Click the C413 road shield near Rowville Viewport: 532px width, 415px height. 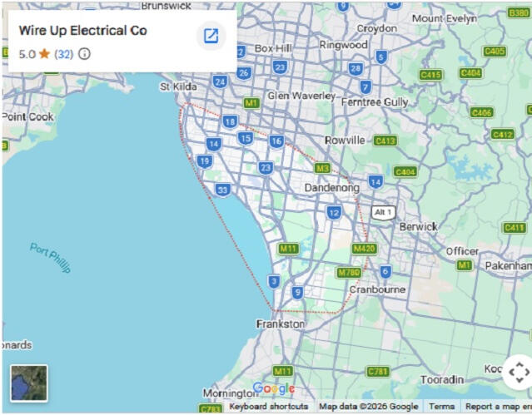[385, 141]
